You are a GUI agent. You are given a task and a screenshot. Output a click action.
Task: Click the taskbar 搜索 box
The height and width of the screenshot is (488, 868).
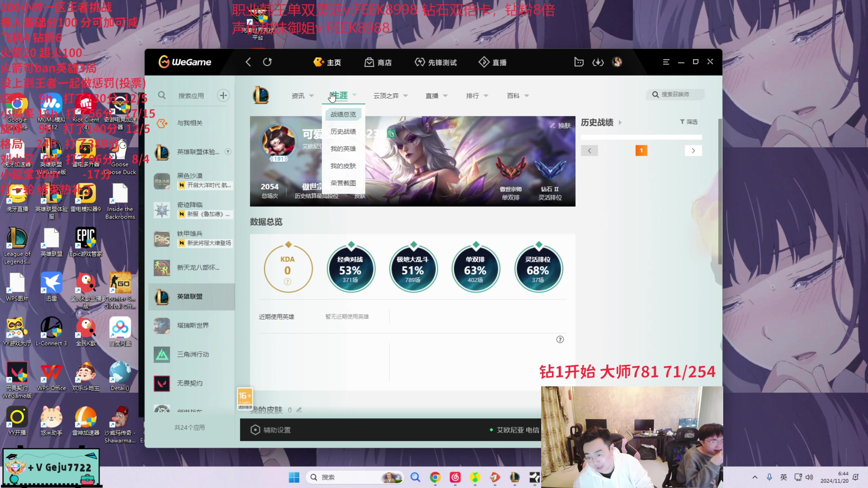(x=355, y=477)
